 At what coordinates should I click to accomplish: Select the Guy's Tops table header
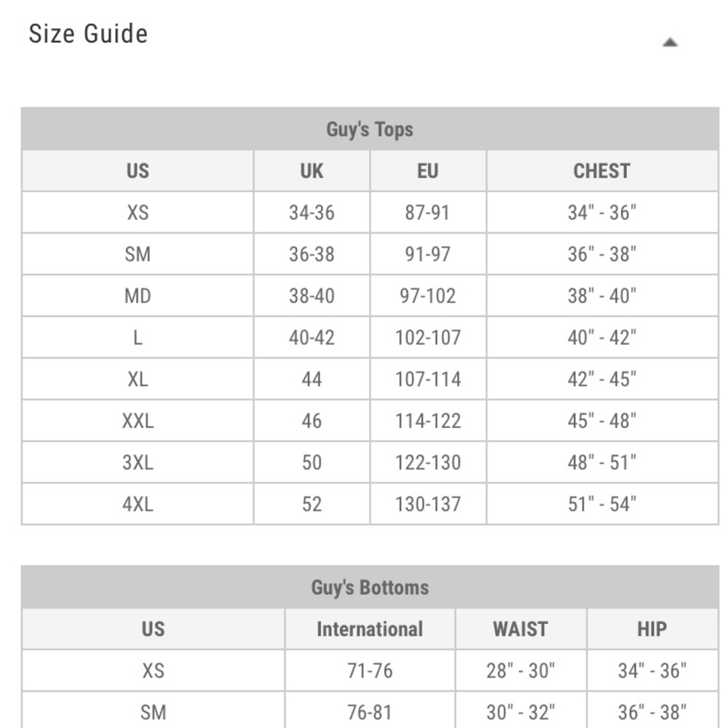coord(370,129)
